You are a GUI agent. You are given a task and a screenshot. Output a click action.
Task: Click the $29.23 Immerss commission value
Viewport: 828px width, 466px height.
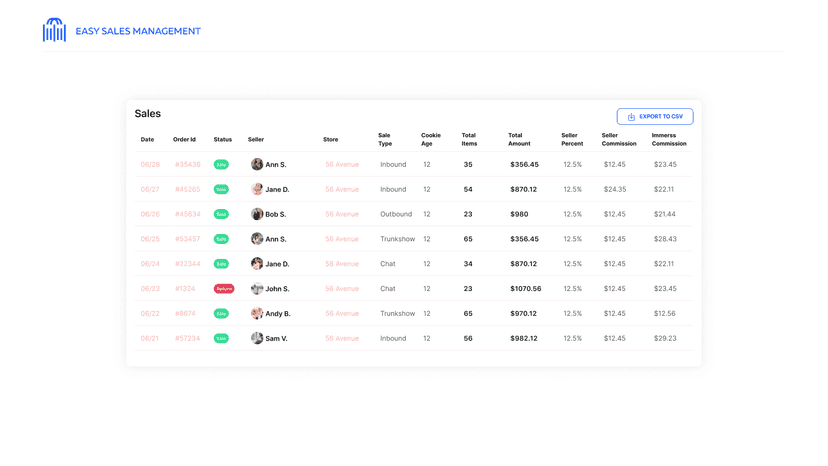(x=665, y=338)
